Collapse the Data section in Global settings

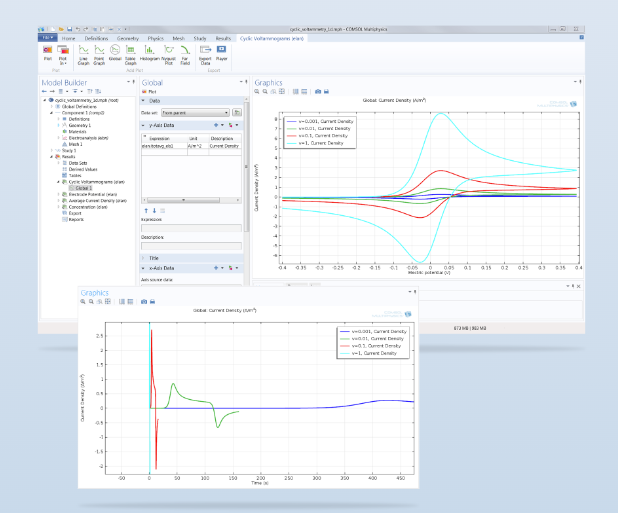(143, 101)
